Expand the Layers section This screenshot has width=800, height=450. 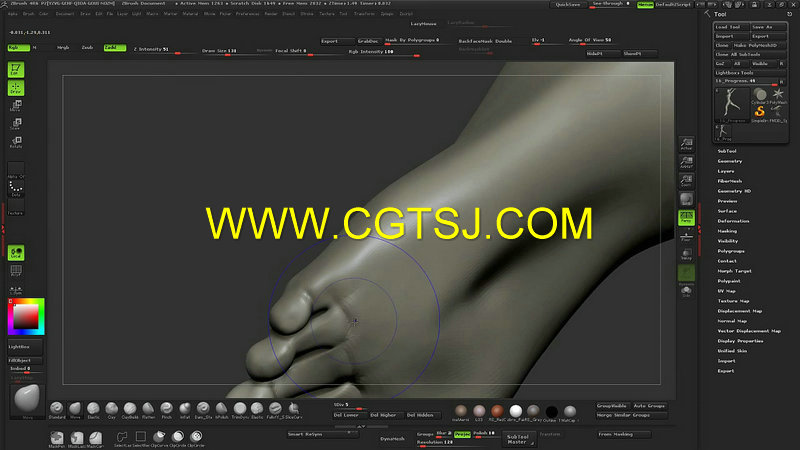coord(726,171)
